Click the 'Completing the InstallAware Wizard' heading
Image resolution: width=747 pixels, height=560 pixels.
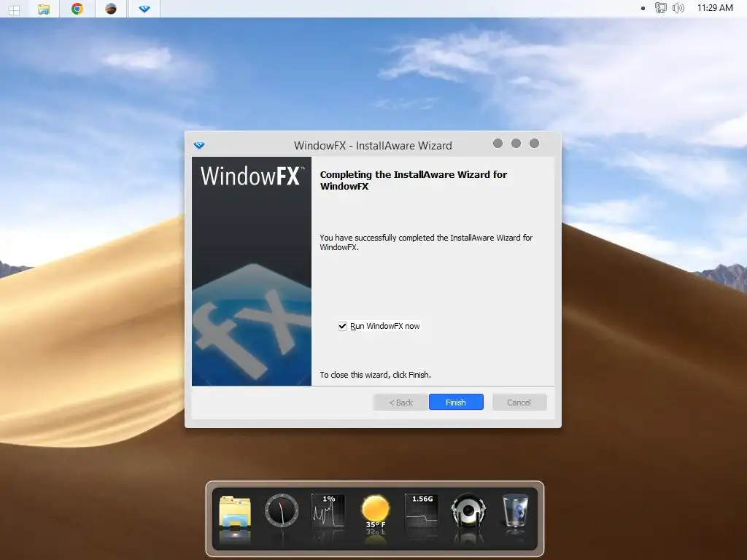[414, 180]
